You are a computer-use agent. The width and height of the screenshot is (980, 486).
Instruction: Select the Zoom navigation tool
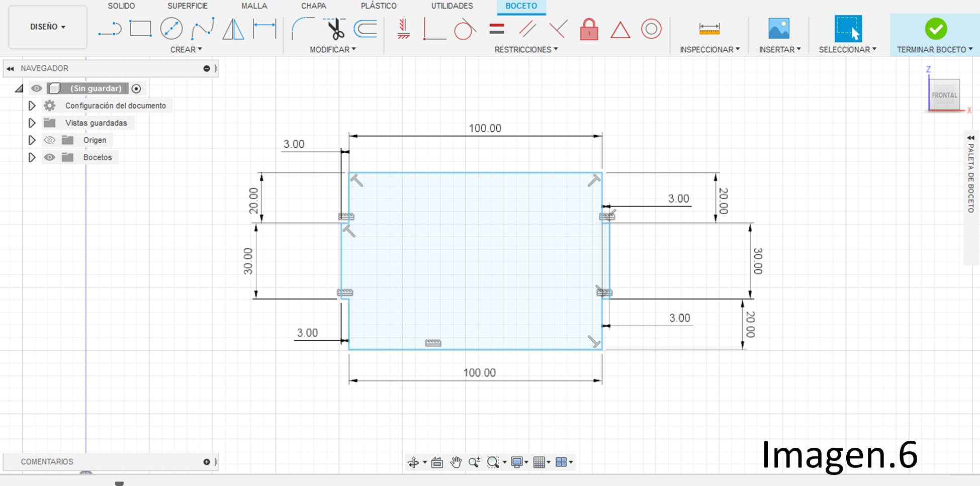pos(474,462)
